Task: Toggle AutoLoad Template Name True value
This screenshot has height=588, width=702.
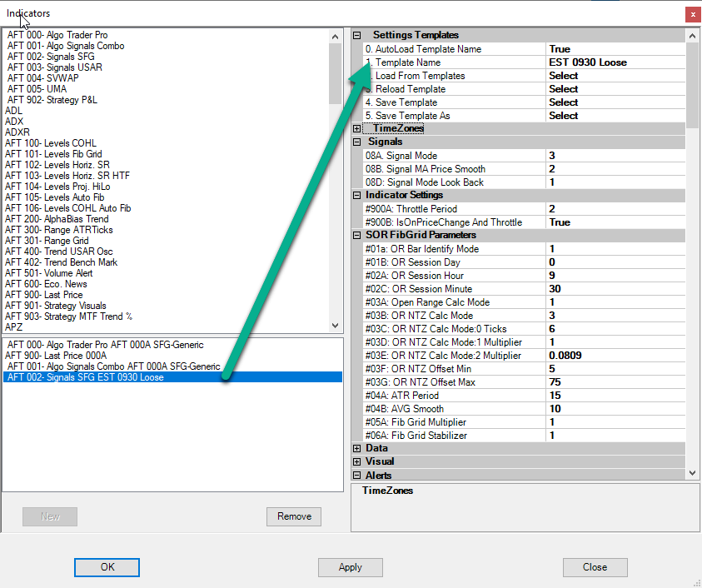Action: [x=615, y=49]
